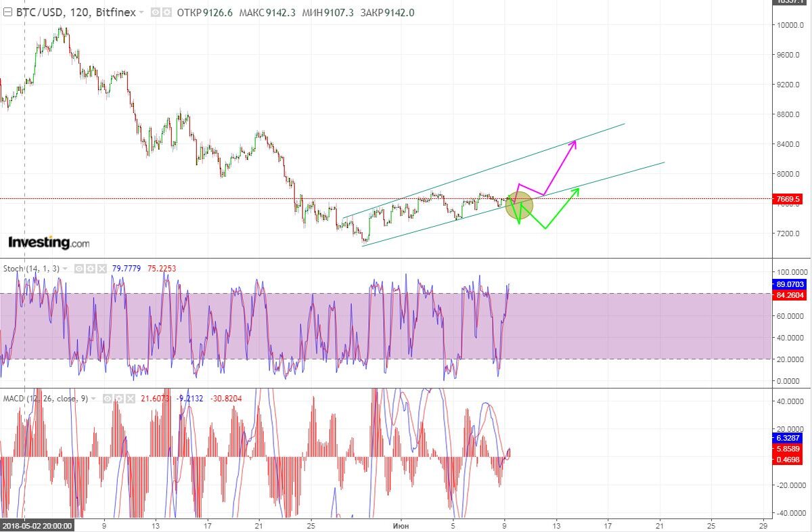Image resolution: width=812 pixels, height=532 pixels.
Task: Click the MACD (12, 26, close, 9) label
Action: pyautogui.click(x=45, y=399)
